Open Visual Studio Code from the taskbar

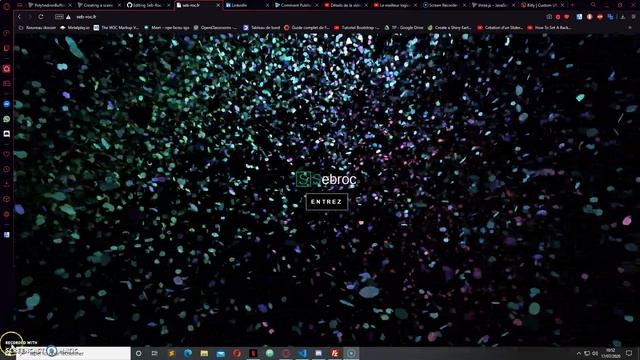pyautogui.click(x=302, y=353)
